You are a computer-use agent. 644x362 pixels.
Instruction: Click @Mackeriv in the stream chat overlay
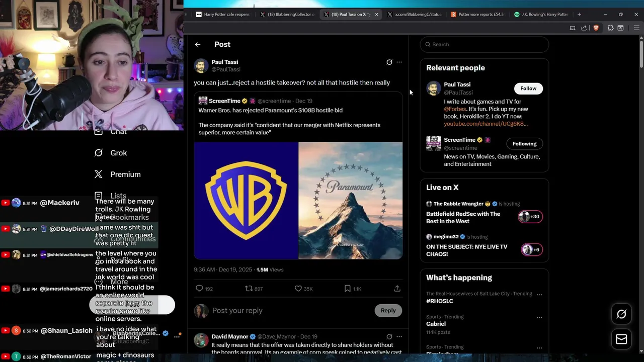(59, 203)
